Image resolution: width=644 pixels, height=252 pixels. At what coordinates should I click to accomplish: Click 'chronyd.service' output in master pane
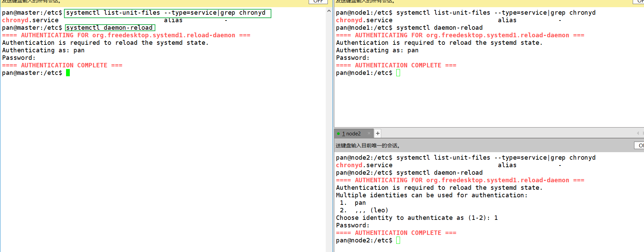pos(30,20)
